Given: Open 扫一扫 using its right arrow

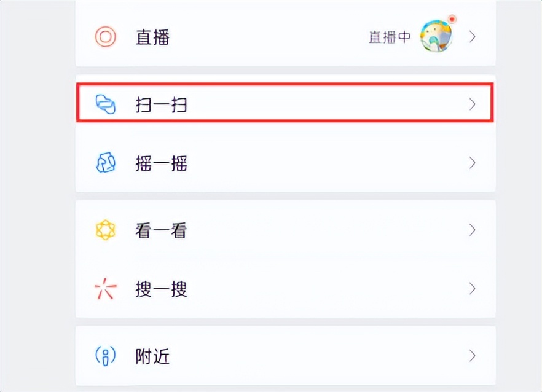Looking at the screenshot, I should (x=472, y=104).
